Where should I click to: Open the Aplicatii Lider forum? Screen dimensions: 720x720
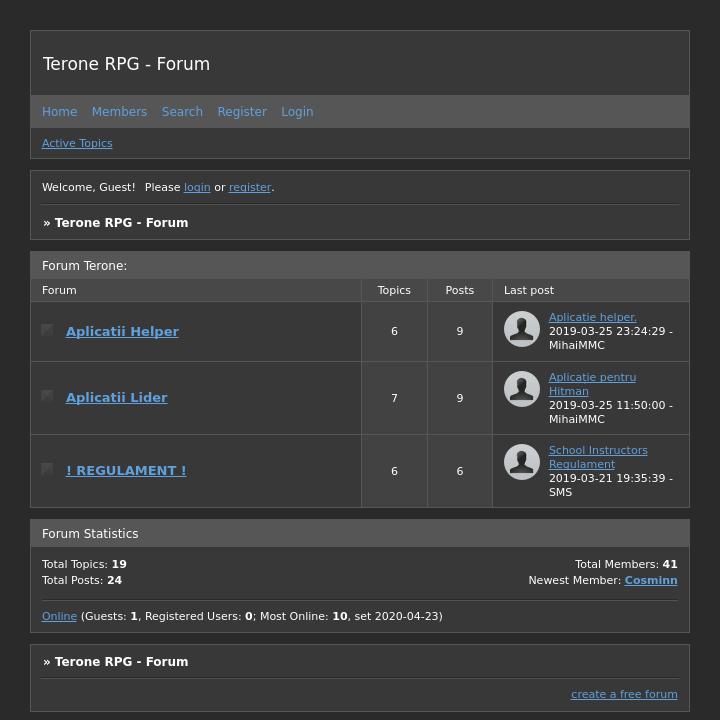[116, 398]
